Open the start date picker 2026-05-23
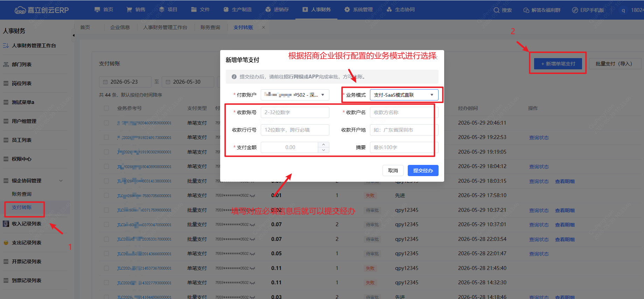644x299 pixels. (x=125, y=82)
